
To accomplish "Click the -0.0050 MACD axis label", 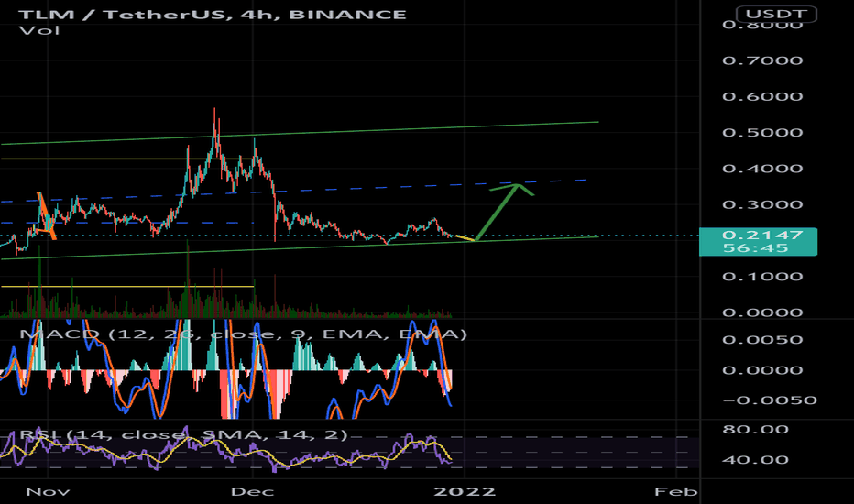I will coord(770,400).
